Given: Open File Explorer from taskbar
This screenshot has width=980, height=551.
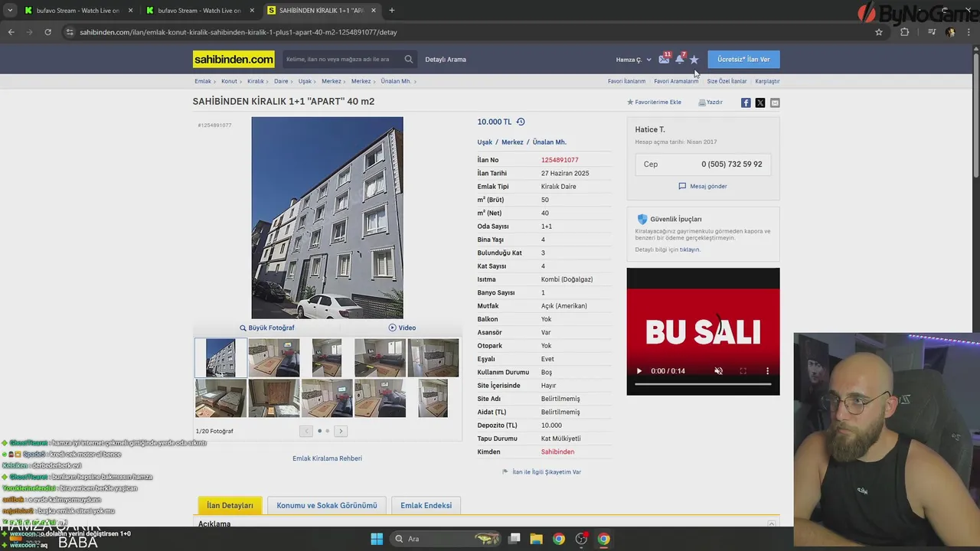Looking at the screenshot, I should tap(536, 539).
